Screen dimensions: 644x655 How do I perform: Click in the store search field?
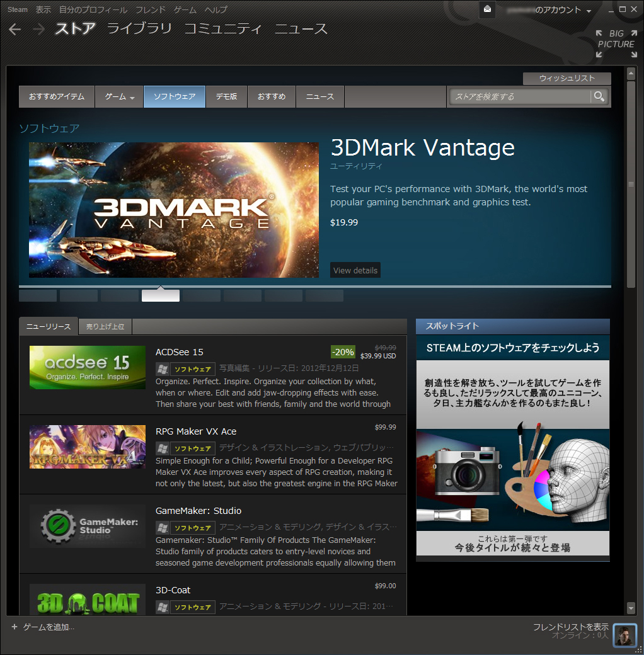coord(520,96)
